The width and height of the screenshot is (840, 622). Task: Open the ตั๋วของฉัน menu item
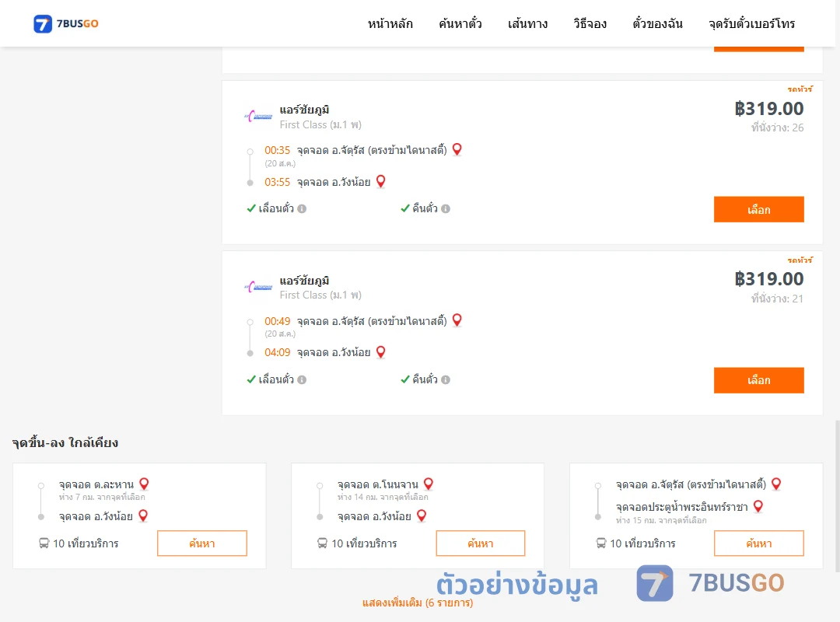[x=657, y=23]
